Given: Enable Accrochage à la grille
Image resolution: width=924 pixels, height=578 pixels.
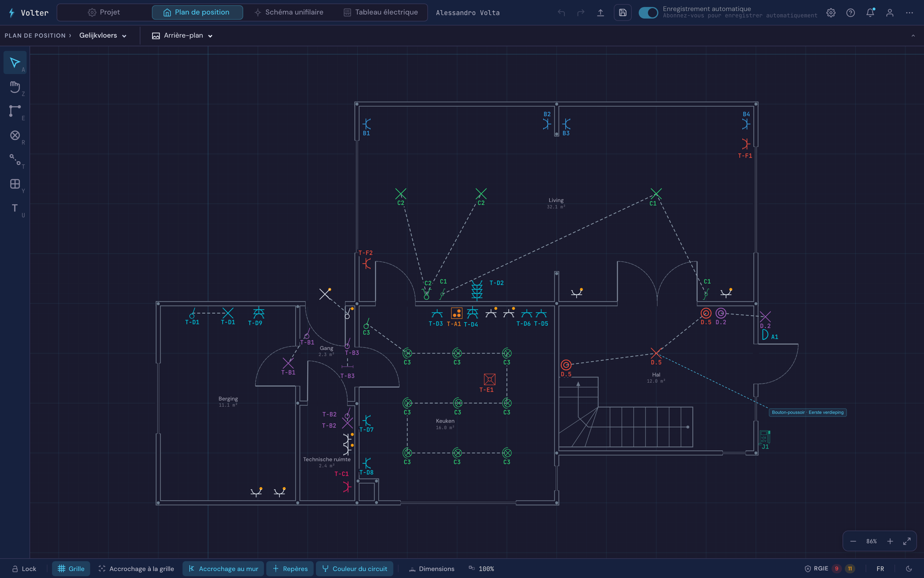Looking at the screenshot, I should 136,569.
